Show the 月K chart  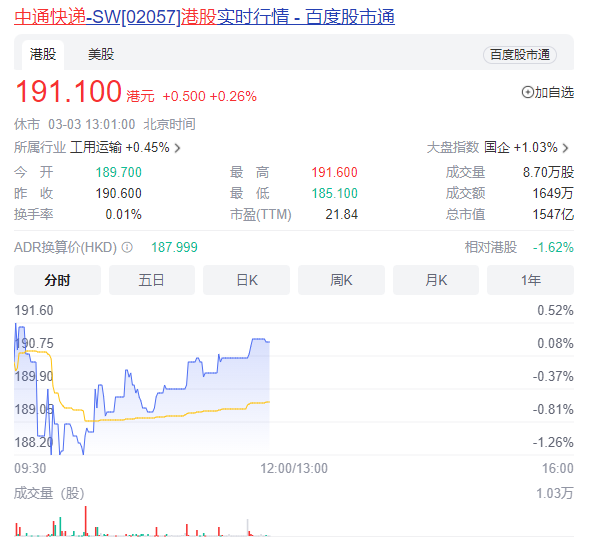tap(436, 280)
